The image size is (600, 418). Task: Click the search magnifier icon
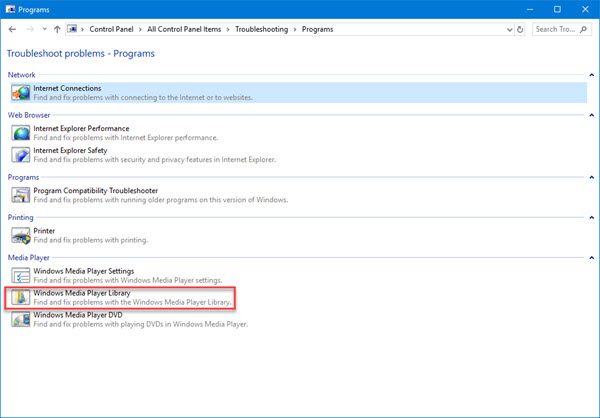pos(584,29)
